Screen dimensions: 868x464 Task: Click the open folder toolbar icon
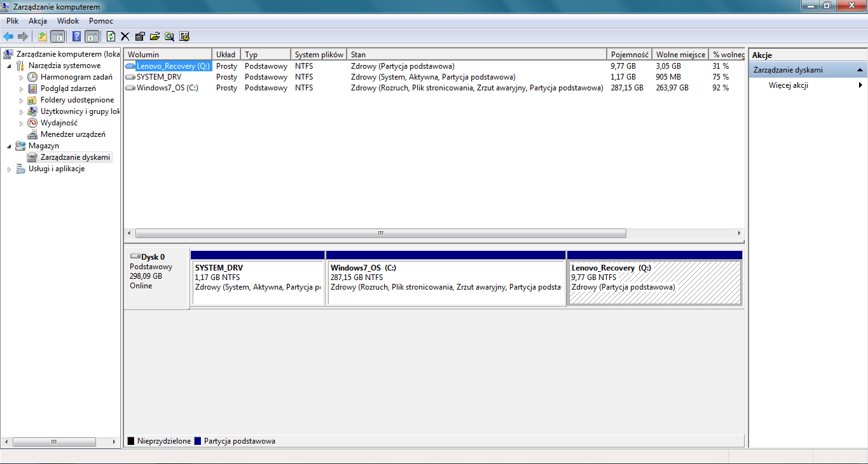(155, 36)
